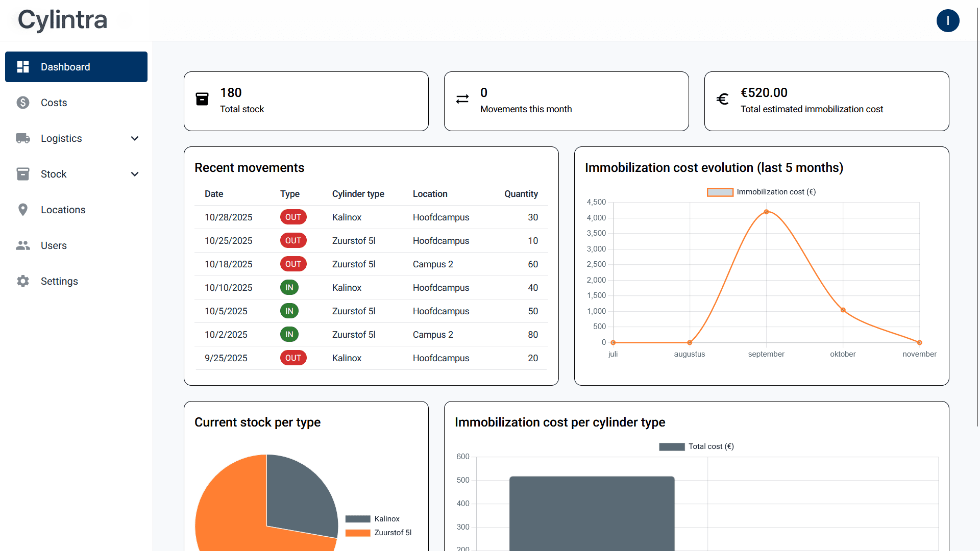Click the euro icon in the immobilization cost card
980x551 pixels.
click(x=722, y=99)
